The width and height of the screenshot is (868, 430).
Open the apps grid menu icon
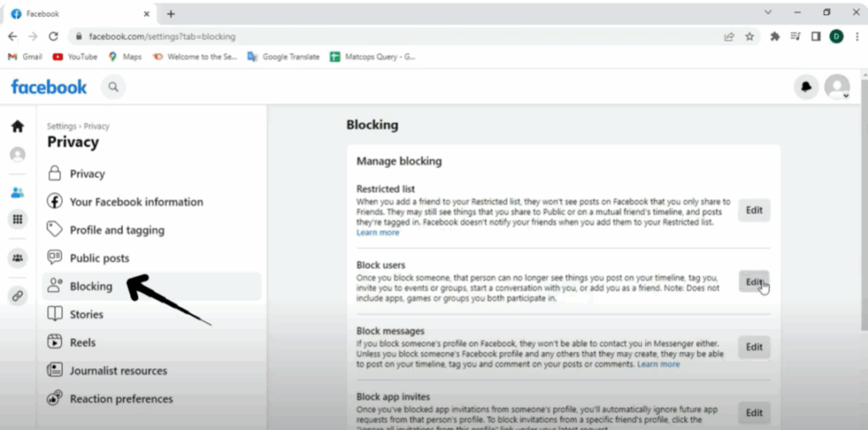(x=18, y=219)
